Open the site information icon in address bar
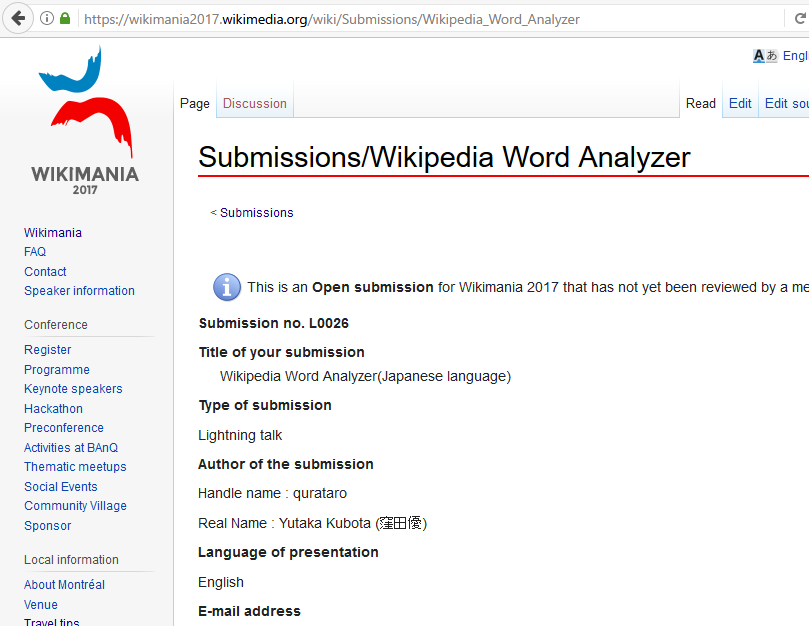The height and width of the screenshot is (626, 809). tap(47, 19)
